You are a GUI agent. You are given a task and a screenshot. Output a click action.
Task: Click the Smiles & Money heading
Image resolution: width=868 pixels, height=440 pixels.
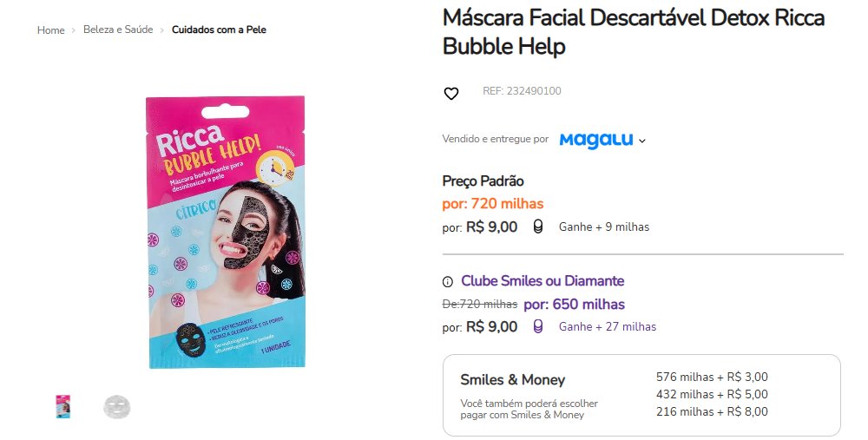513,379
